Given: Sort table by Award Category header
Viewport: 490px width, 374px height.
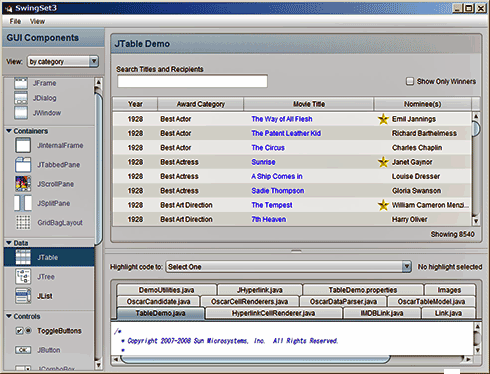Looking at the screenshot, I should pyautogui.click(x=201, y=104).
